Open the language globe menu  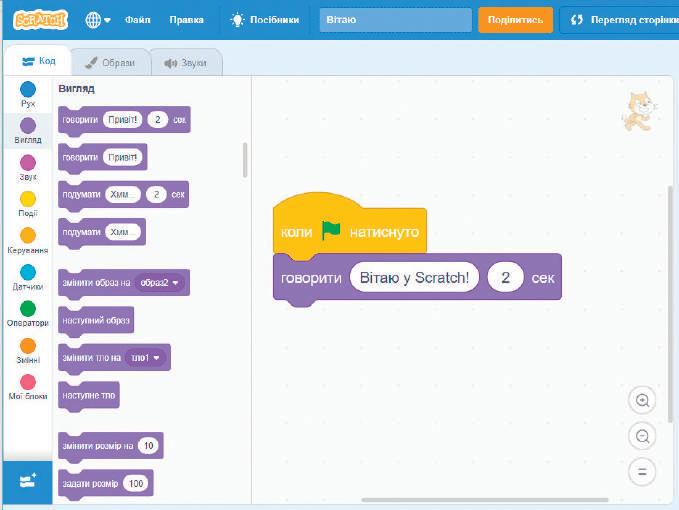(x=98, y=20)
